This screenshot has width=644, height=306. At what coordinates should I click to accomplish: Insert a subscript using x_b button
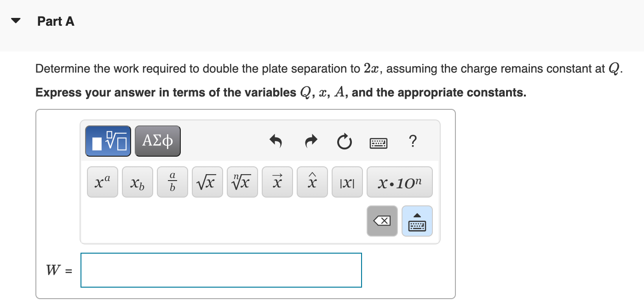[x=137, y=182]
